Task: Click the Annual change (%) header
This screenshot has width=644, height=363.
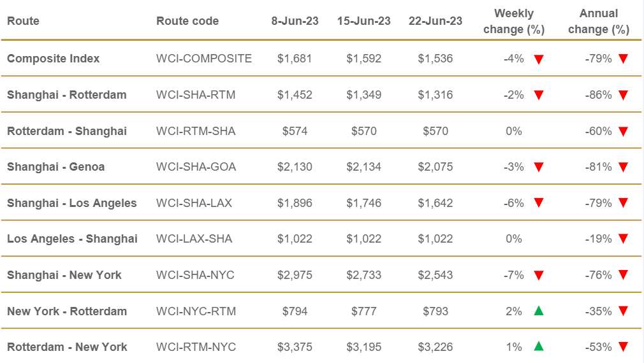Action: tap(598, 21)
